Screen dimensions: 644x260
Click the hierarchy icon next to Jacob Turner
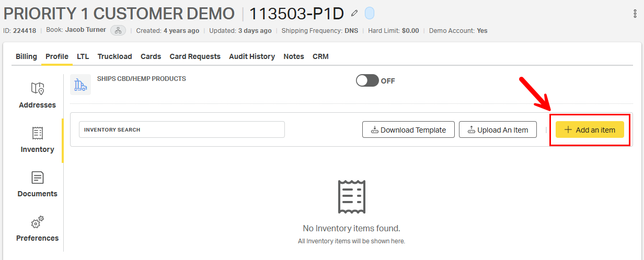[118, 30]
